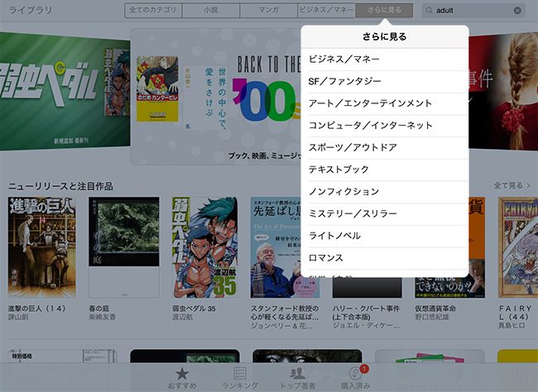Select the ニューリリースと注目作品 heading
This screenshot has height=392, width=538.
(60, 186)
